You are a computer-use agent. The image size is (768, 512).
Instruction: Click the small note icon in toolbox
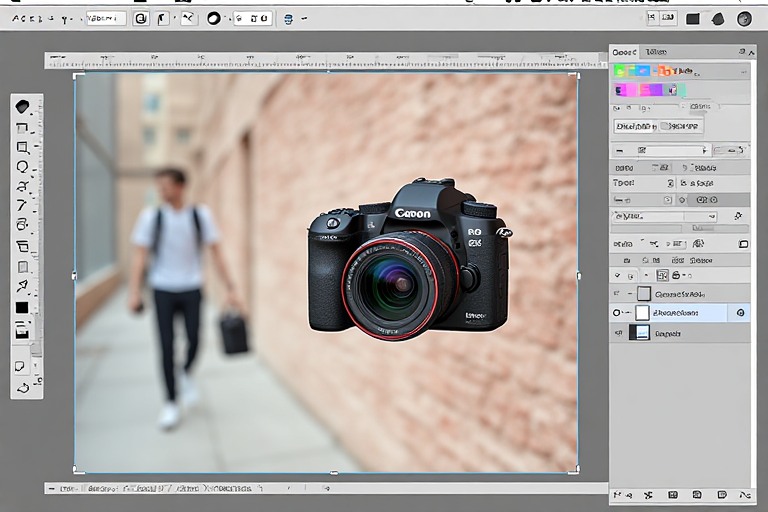(20, 366)
